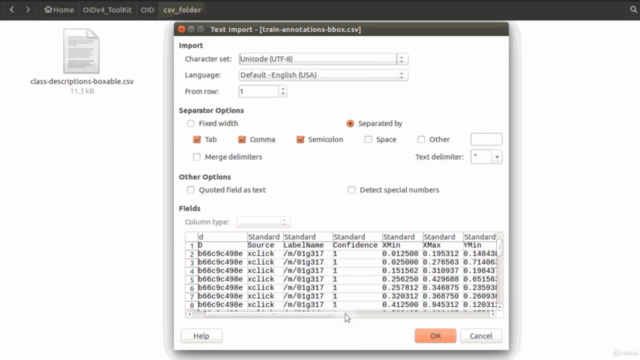Enable the Space separator checkbox

368,140
